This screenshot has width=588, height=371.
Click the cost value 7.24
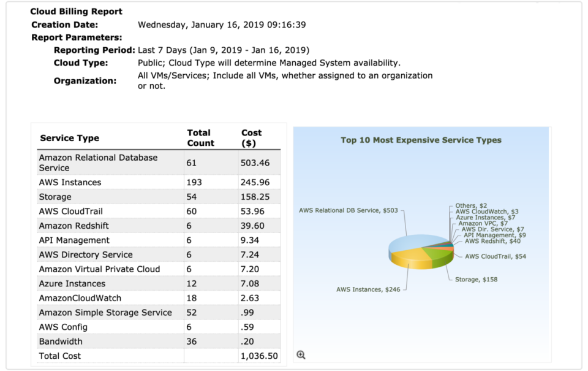coord(250,254)
